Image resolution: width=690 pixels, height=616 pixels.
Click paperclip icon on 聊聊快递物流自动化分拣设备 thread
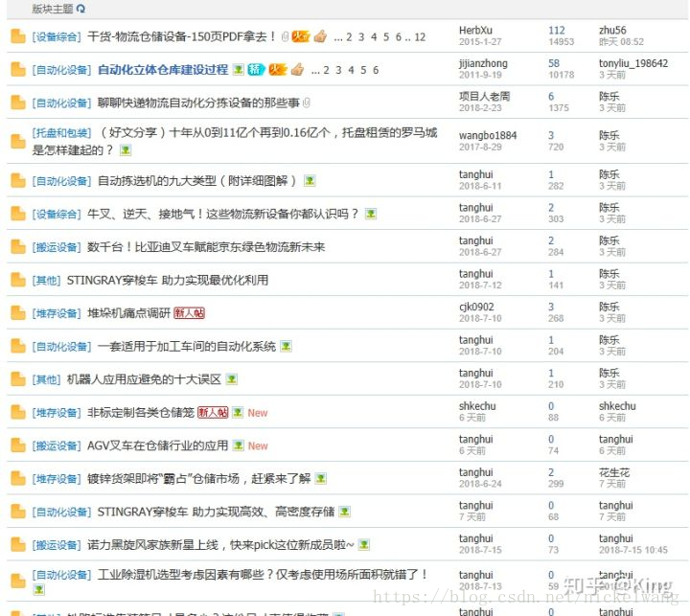coord(307,103)
